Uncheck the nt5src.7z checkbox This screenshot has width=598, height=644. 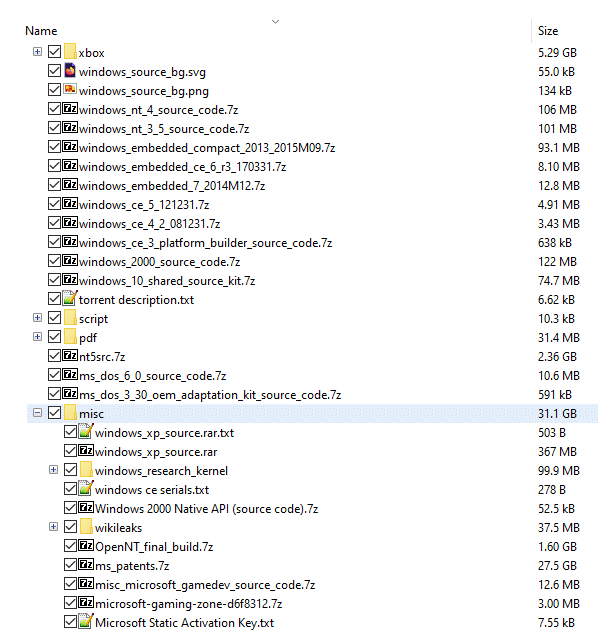pyautogui.click(x=54, y=356)
